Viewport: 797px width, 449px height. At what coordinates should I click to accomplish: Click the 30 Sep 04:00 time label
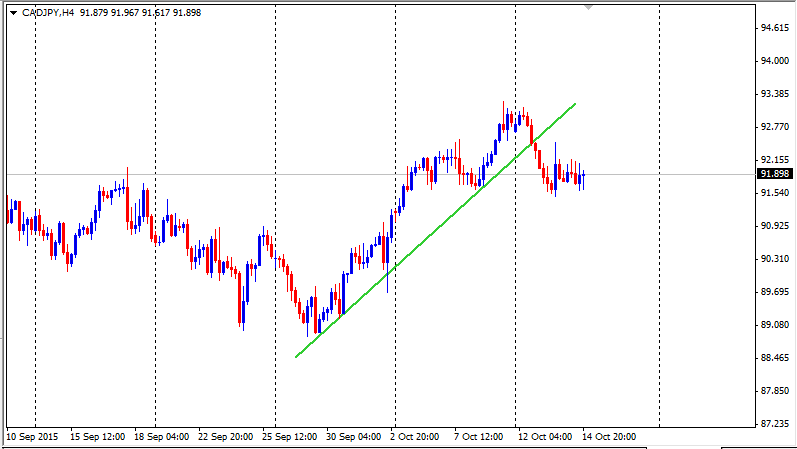click(354, 437)
